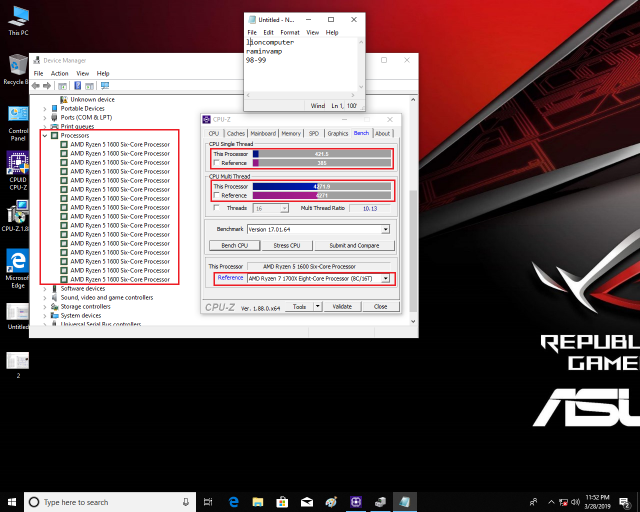640x512 pixels.
Task: Click the Back arrow in Device Manager toolbar
Action: pos(36,86)
